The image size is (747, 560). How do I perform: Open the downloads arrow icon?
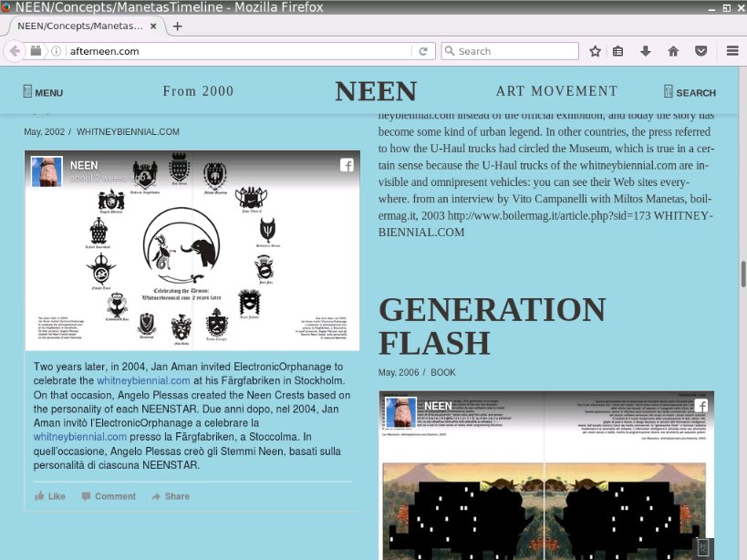(x=646, y=51)
